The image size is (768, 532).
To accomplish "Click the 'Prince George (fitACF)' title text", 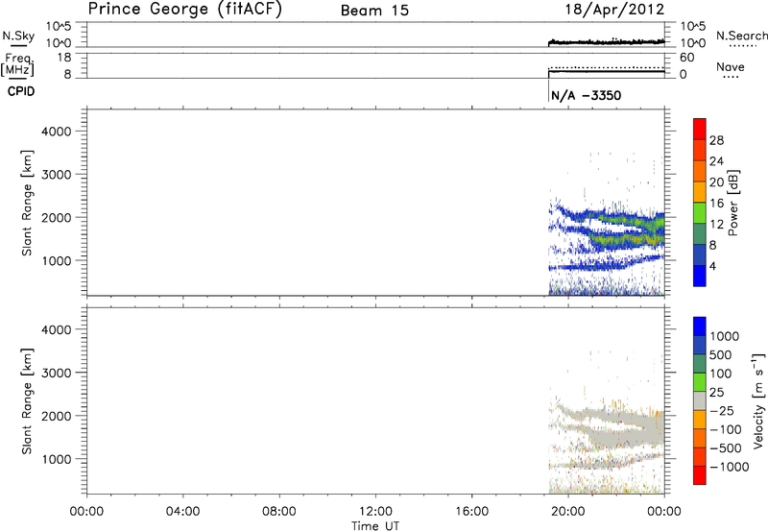I will 184,9.
